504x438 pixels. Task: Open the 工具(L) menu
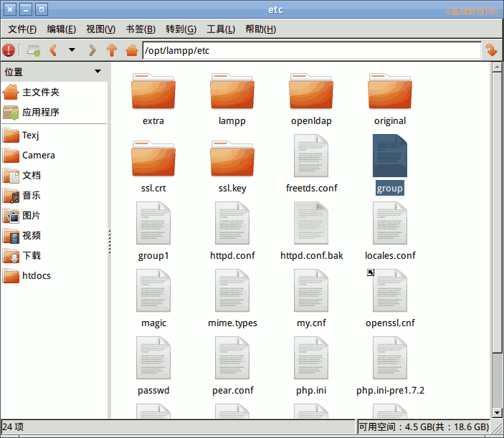(x=221, y=29)
